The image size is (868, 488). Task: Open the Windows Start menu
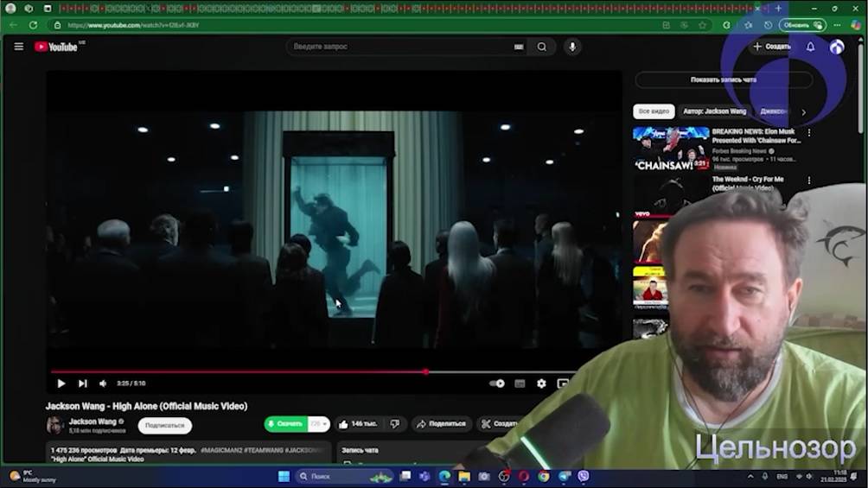click(284, 477)
